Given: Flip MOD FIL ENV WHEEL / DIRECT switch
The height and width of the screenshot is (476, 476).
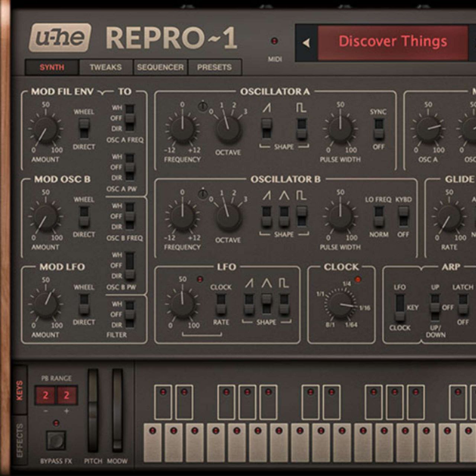Looking at the screenshot, I should (x=84, y=129).
